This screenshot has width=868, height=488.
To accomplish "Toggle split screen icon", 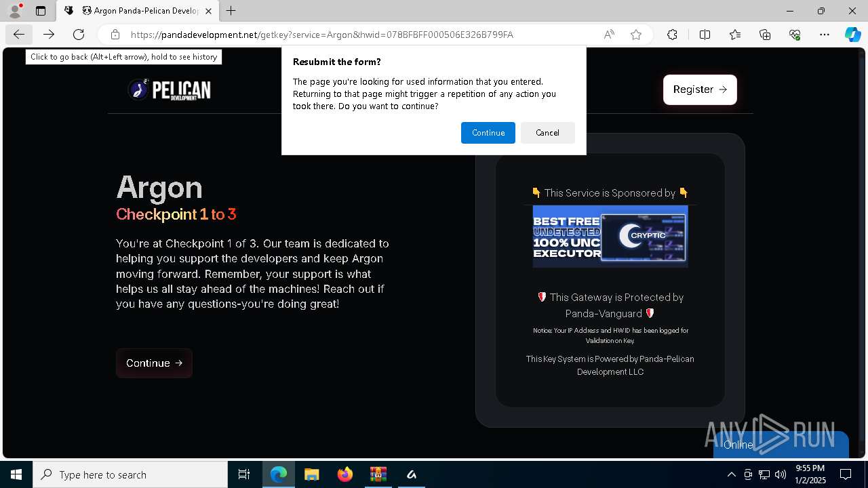I will 705,35.
